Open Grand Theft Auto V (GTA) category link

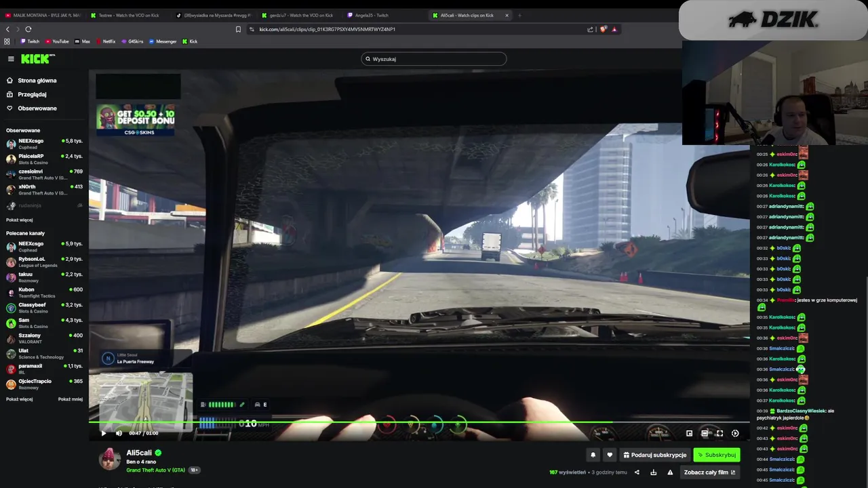pyautogui.click(x=155, y=470)
